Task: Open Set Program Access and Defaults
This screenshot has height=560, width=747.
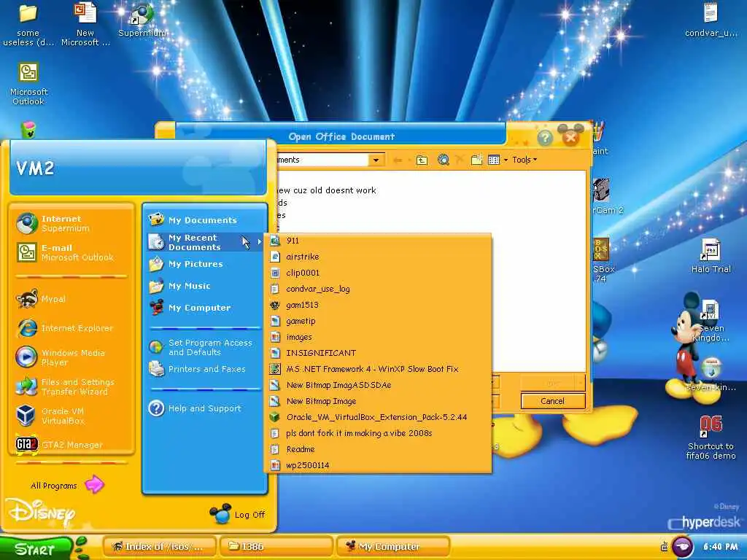Action: (205, 347)
